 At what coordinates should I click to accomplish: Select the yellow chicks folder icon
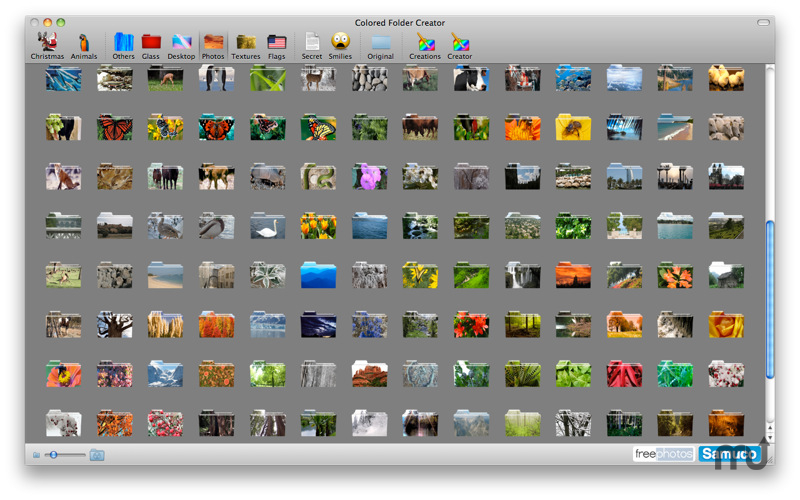726,78
